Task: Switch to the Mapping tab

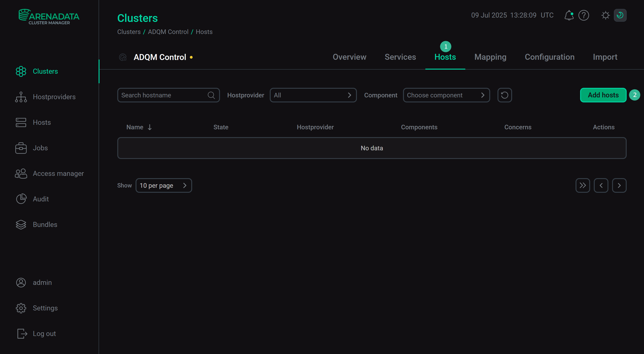Action: (490, 57)
